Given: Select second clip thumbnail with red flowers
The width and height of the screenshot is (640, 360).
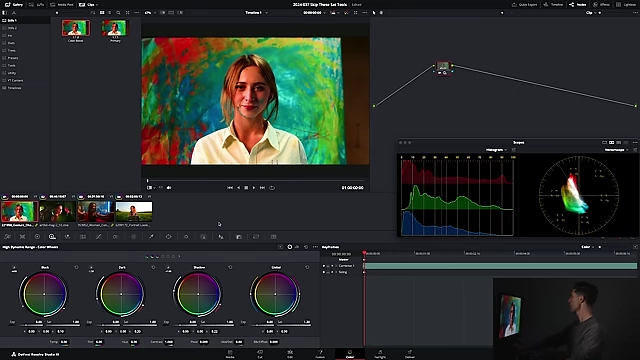Looking at the screenshot, I should coord(58,212).
